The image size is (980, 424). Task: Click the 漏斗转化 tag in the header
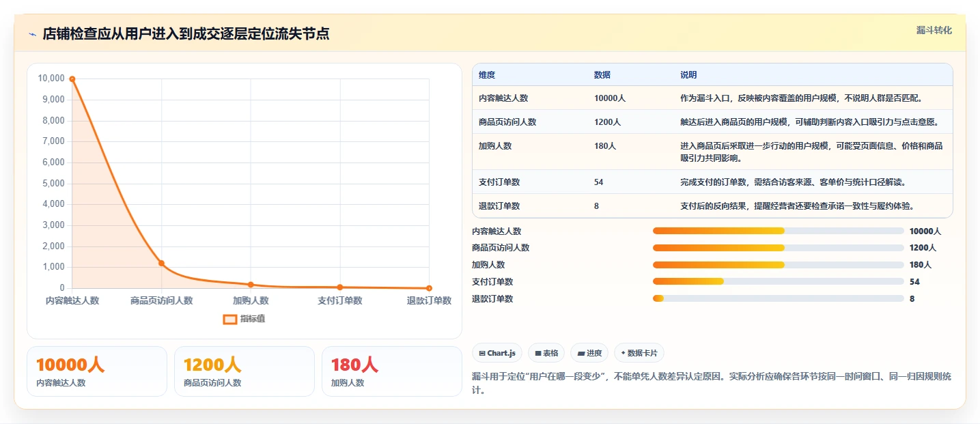coord(934,30)
